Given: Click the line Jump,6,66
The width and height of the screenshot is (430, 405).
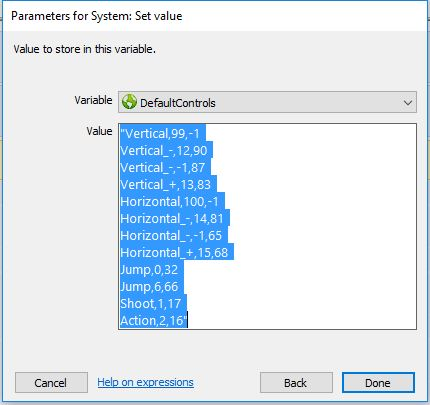Looking at the screenshot, I should (149, 287).
